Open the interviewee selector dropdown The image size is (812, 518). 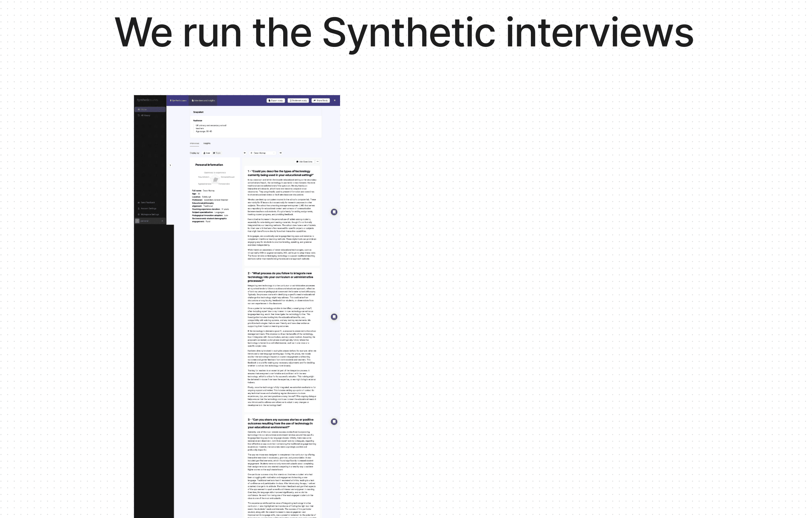pyautogui.click(x=262, y=153)
